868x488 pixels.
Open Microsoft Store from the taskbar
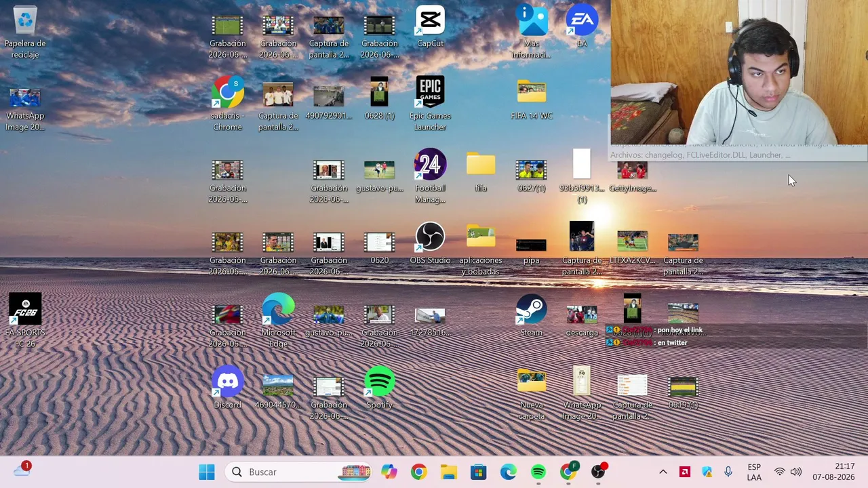478,472
